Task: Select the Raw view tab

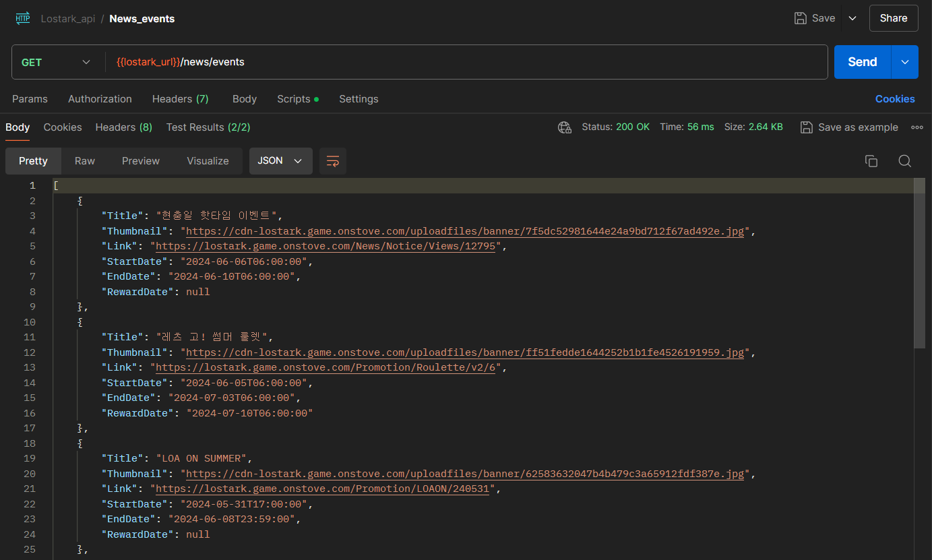Action: pos(85,161)
